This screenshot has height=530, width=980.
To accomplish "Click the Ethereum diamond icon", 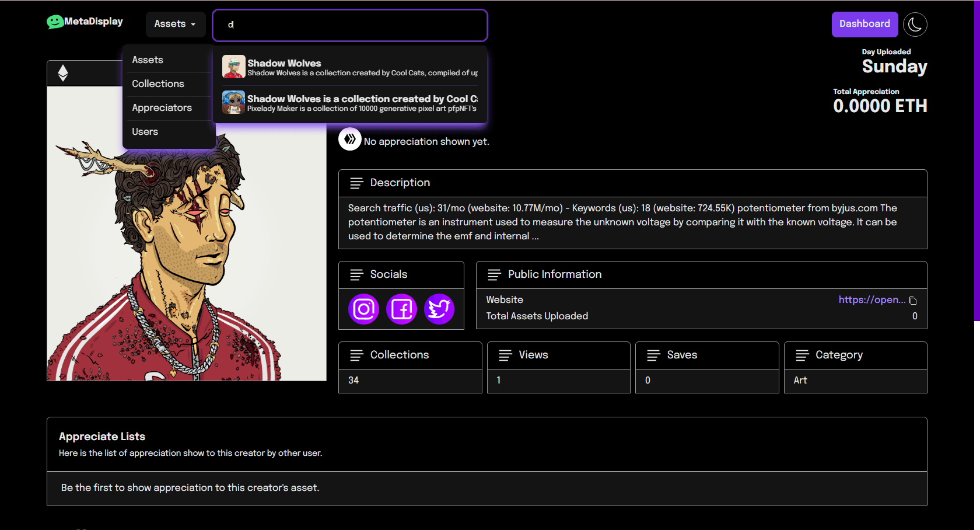I will pos(63,73).
